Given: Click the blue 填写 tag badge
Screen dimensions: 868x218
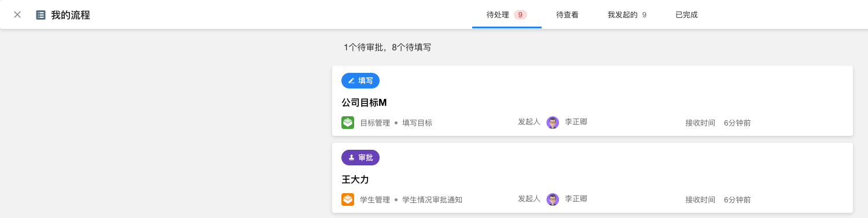Looking at the screenshot, I should (x=361, y=81).
